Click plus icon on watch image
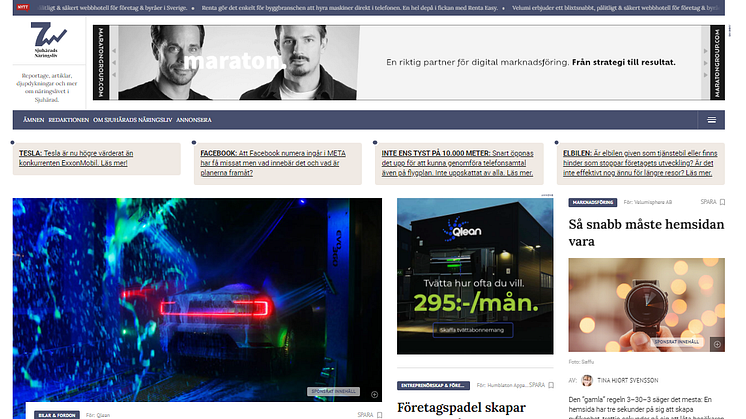 (x=717, y=344)
